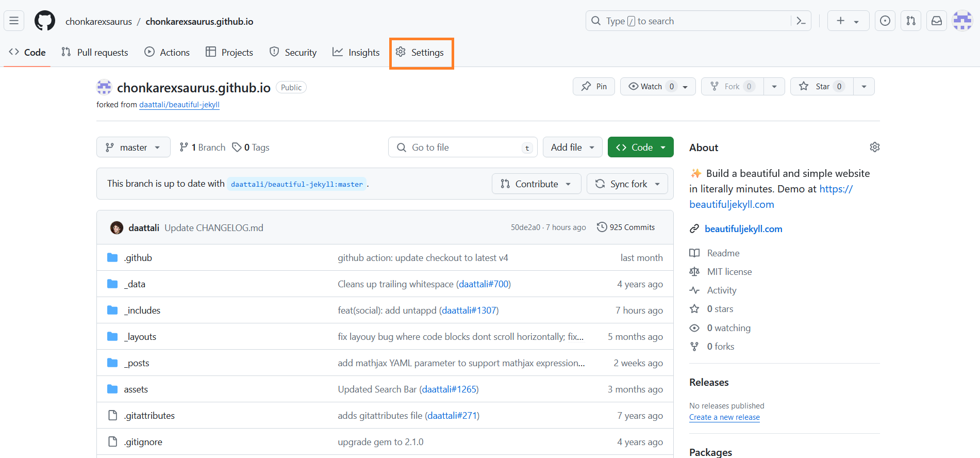
Task: Click daattali's avatar in commit row
Action: [x=117, y=227]
